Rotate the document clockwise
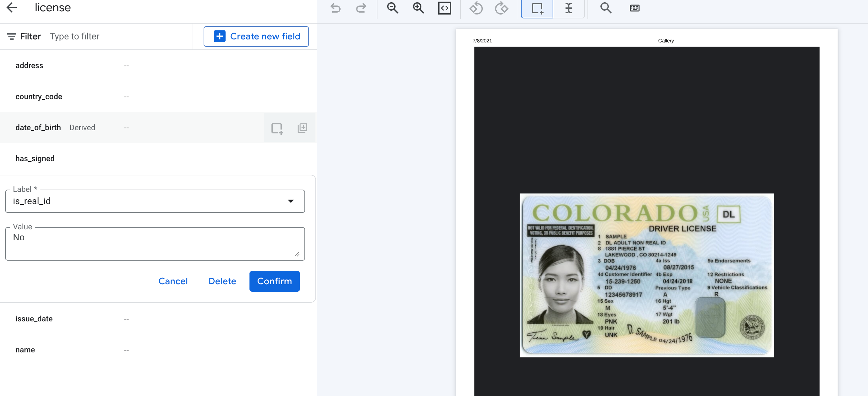Viewport: 868px width, 396px height. pyautogui.click(x=502, y=8)
